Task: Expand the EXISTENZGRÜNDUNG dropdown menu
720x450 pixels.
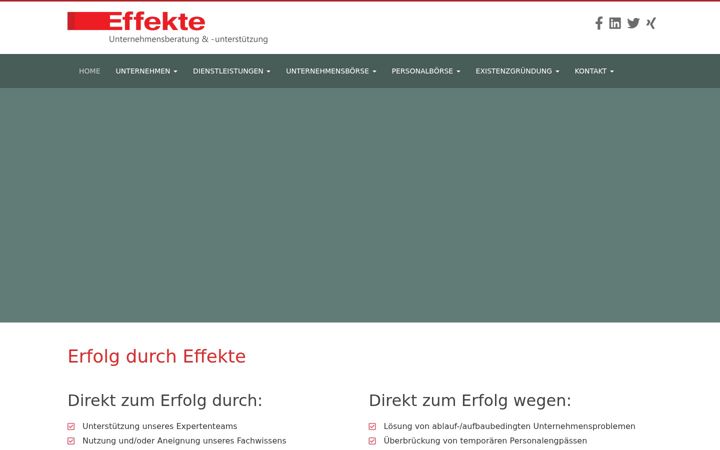Action: point(518,71)
